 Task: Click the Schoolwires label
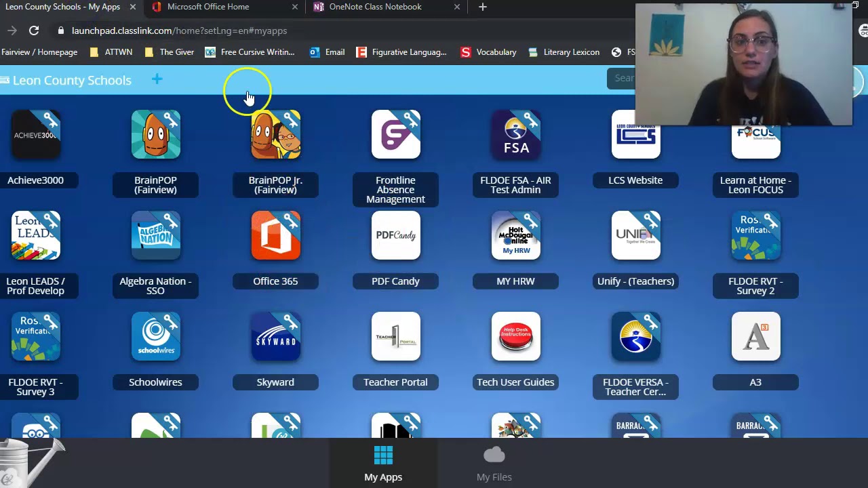(x=155, y=382)
